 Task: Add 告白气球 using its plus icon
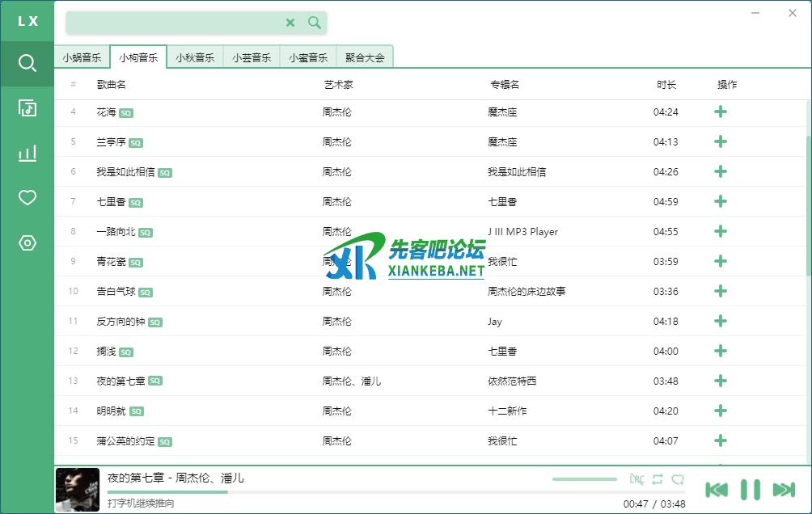pyautogui.click(x=721, y=291)
